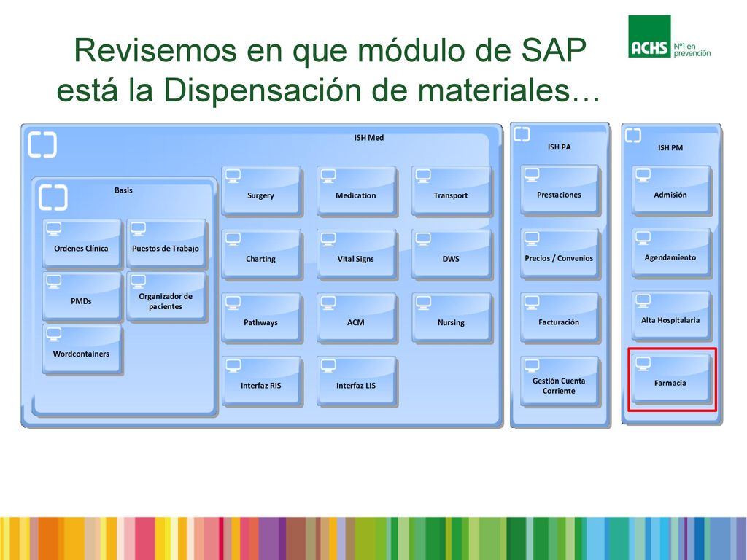Click the monitor icon on Vital Signs box
This screenshot has width=747, height=560.
(328, 239)
